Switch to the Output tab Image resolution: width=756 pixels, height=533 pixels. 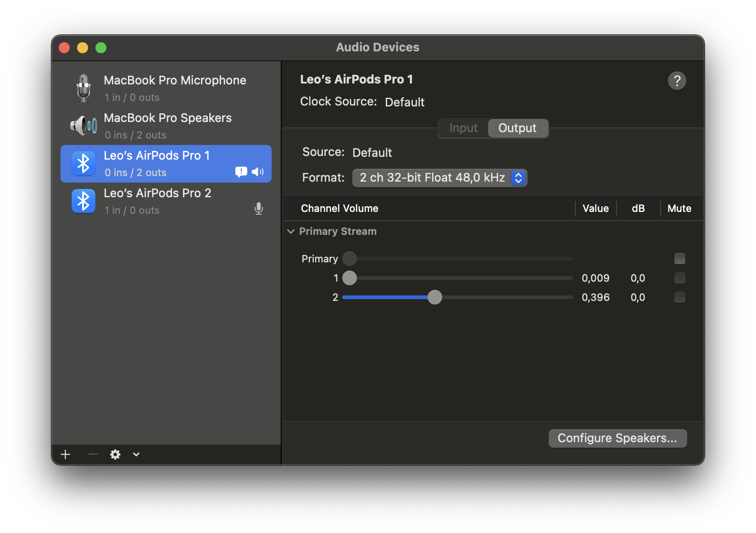[x=517, y=128]
